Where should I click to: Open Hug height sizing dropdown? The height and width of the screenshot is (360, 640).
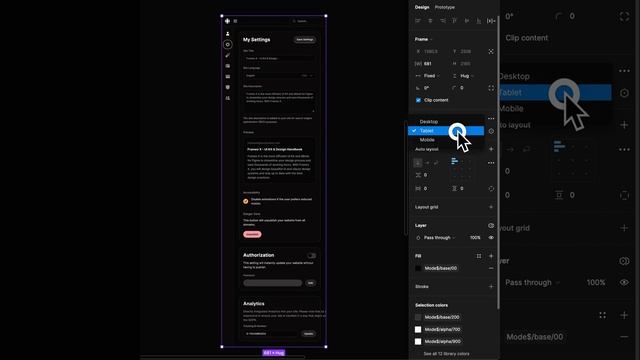point(463,76)
